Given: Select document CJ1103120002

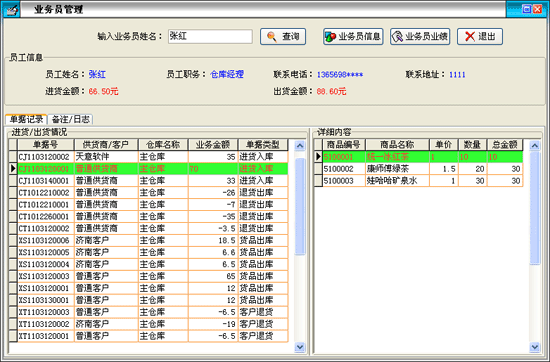Looking at the screenshot, I should point(153,157).
